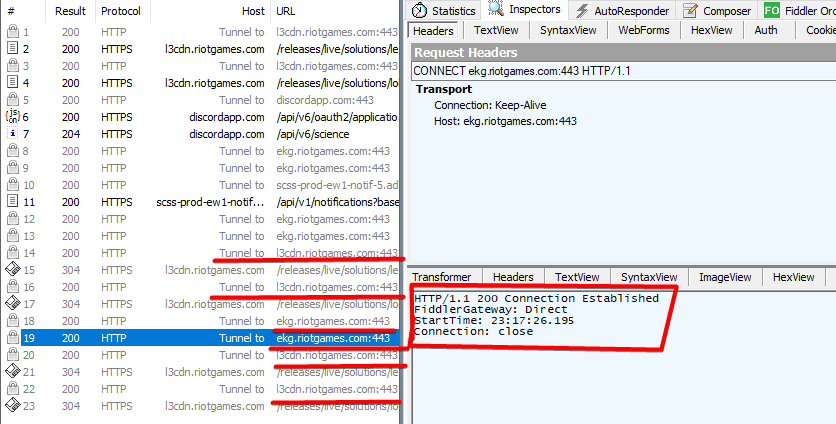Select request Auth inspector tab
The height and width of the screenshot is (424, 836).
766,30
